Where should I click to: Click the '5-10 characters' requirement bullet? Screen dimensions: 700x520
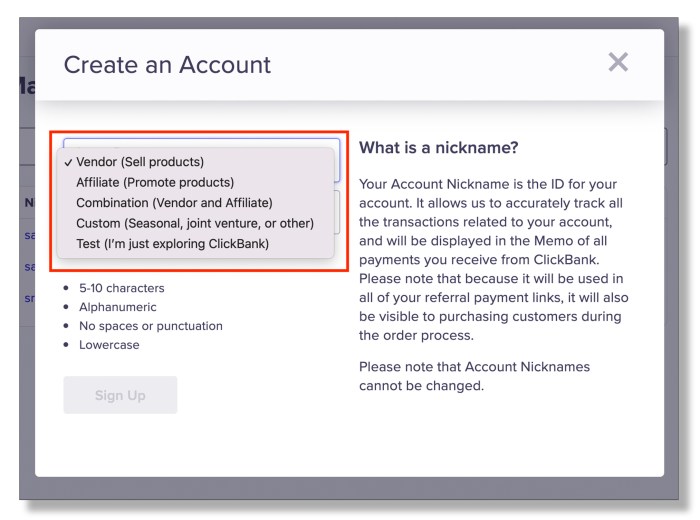[121, 288]
